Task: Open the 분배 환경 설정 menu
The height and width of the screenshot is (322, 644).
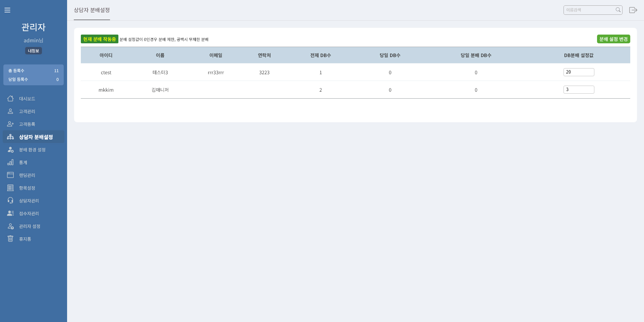Action: [x=32, y=150]
